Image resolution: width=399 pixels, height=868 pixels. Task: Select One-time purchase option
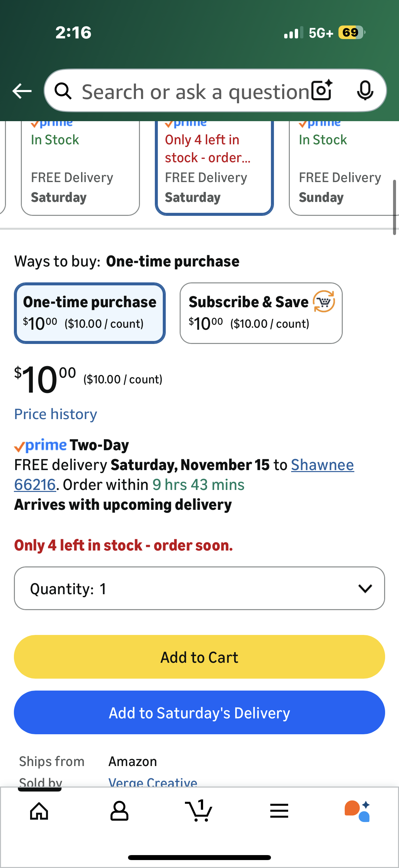(90, 313)
